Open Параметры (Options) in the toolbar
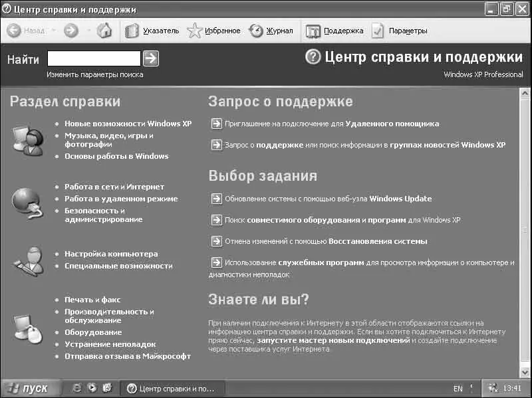Image resolution: width=532 pixels, height=398 pixels. coord(400,31)
